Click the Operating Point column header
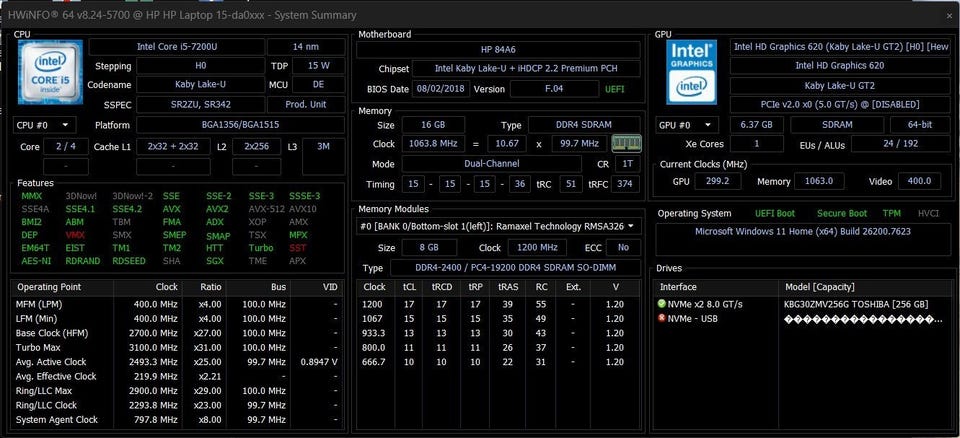This screenshot has height=438, width=960. pos(48,287)
